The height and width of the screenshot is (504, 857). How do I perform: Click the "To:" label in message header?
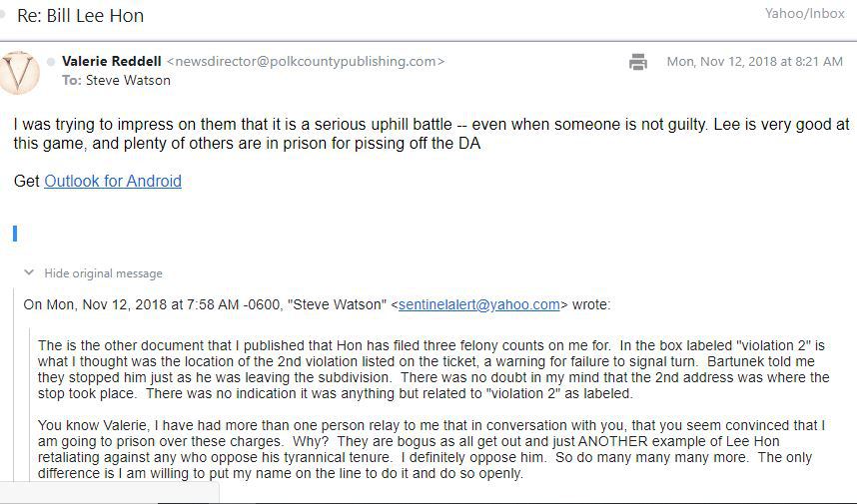[x=71, y=80]
